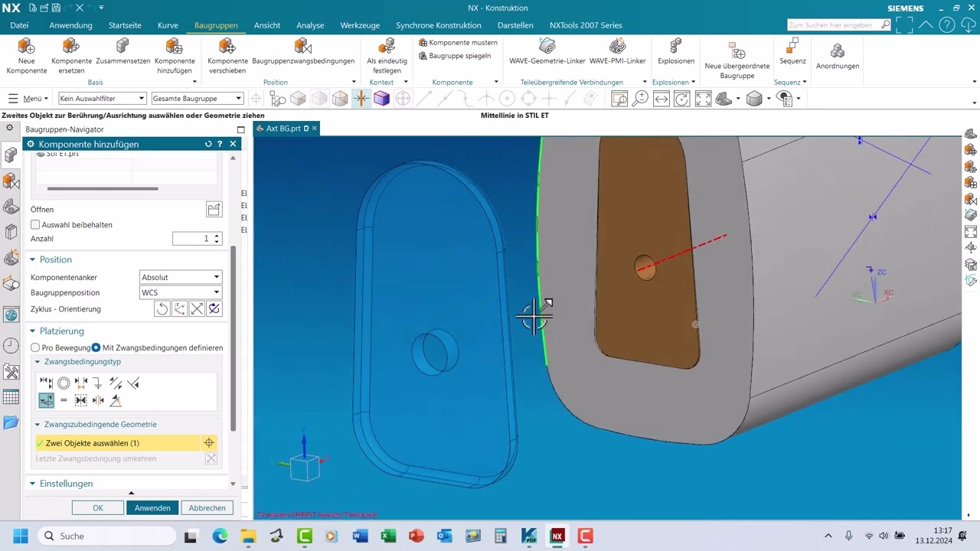The width and height of the screenshot is (980, 551).
Task: Collapse the Zwangszubedingende Geometrie group
Action: pos(37,425)
